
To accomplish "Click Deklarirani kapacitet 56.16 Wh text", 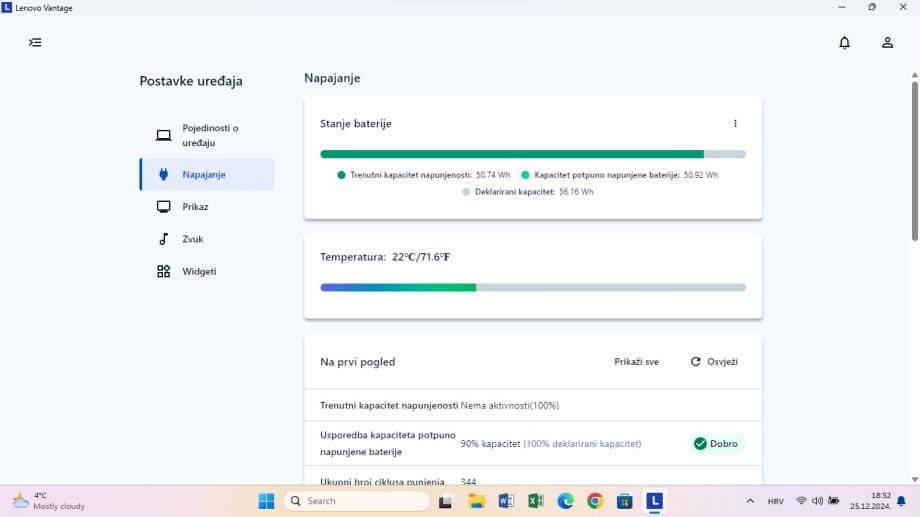I will [534, 192].
